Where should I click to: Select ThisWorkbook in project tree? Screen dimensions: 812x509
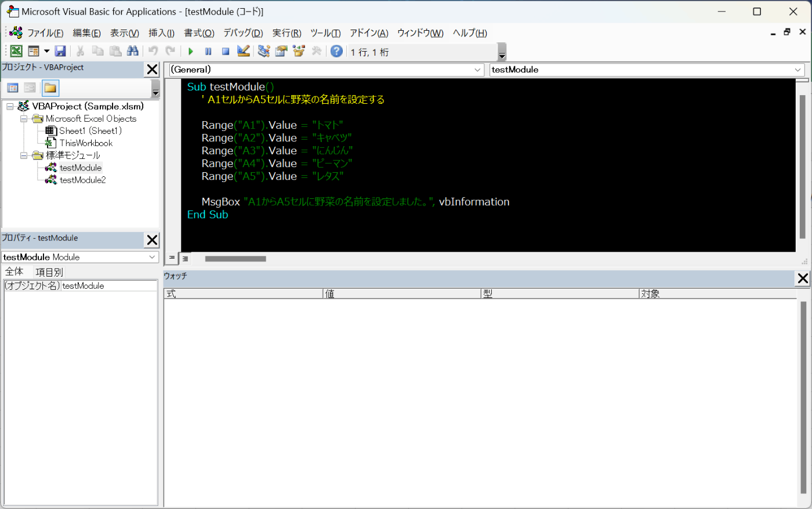click(86, 143)
